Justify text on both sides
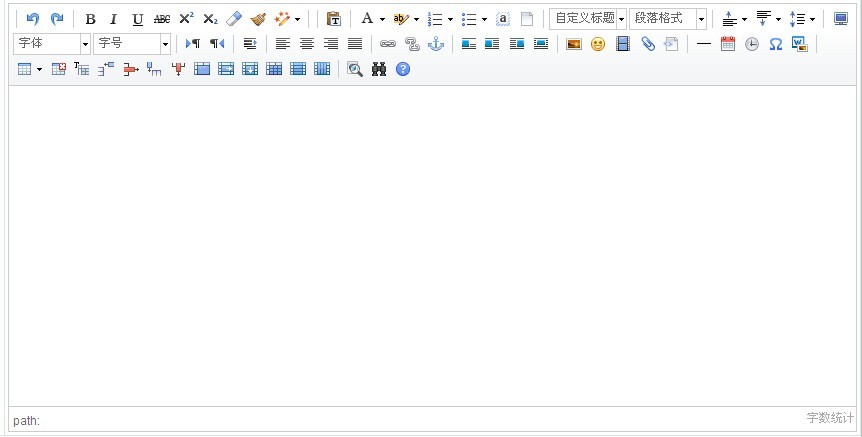Image resolution: width=862 pixels, height=437 pixels. coord(355,44)
